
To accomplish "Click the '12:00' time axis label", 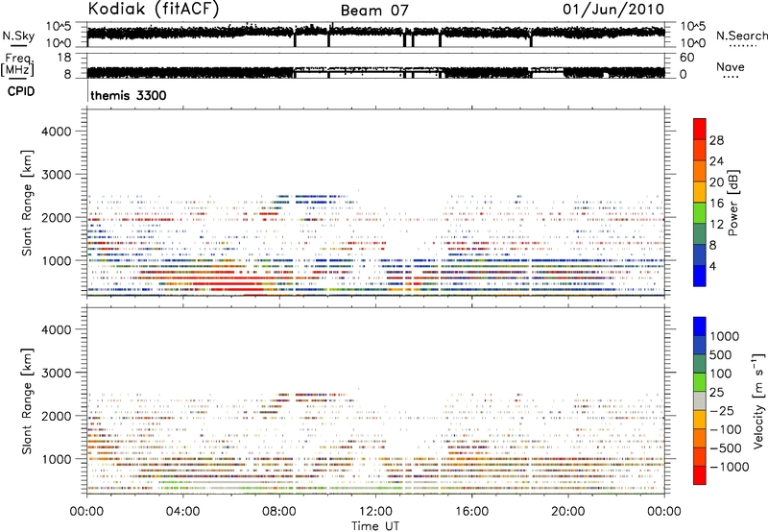I will click(x=375, y=512).
